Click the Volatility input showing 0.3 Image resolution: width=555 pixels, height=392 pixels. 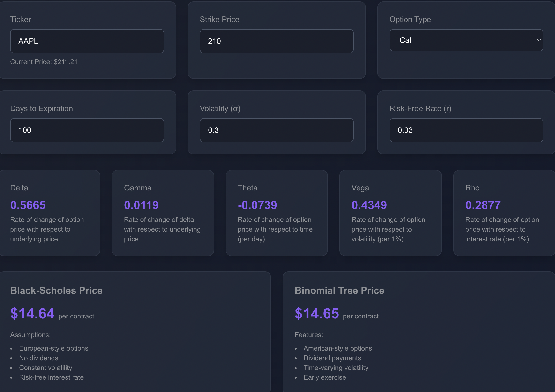[x=277, y=130]
